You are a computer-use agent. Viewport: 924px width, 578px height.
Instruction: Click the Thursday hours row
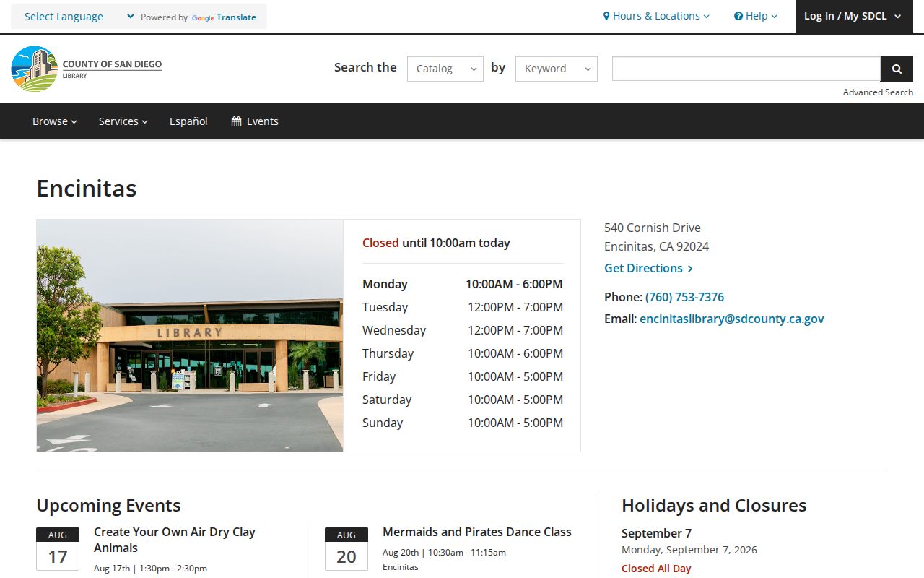(463, 353)
